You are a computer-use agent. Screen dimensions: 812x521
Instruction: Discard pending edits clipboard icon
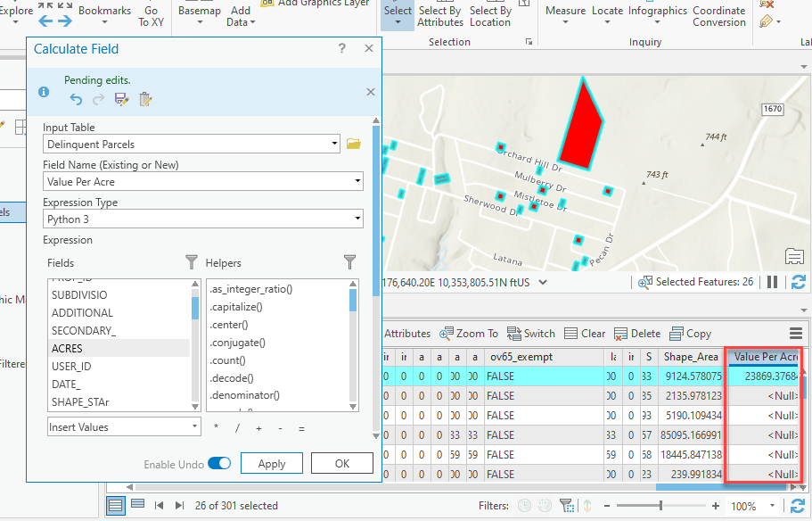point(145,99)
